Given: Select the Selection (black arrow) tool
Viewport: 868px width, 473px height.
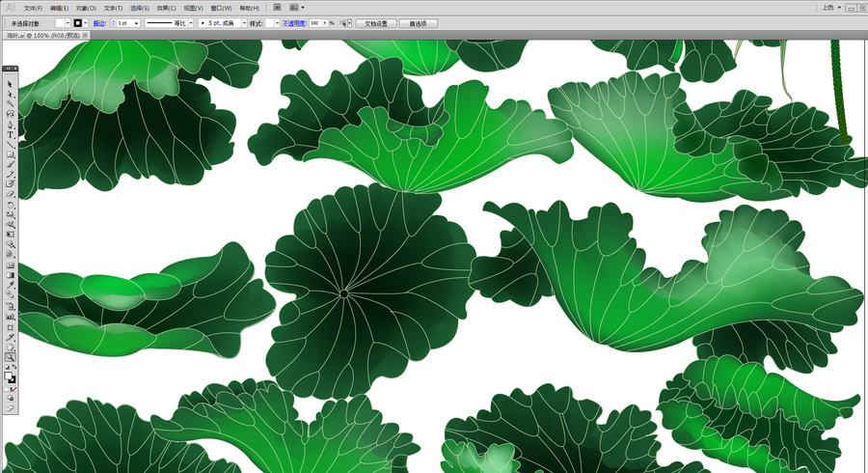Looking at the screenshot, I should tap(10, 85).
